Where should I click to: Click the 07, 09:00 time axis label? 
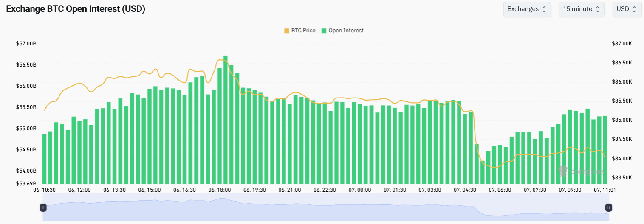pyautogui.click(x=570, y=190)
